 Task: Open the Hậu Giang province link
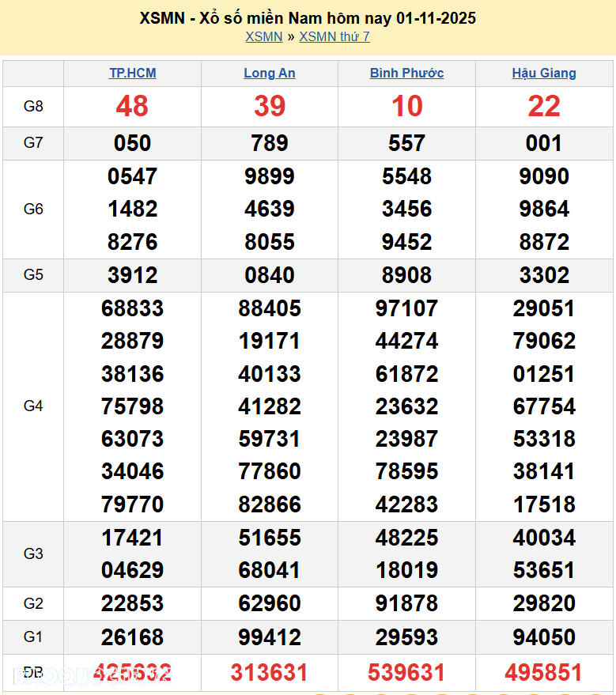point(544,73)
